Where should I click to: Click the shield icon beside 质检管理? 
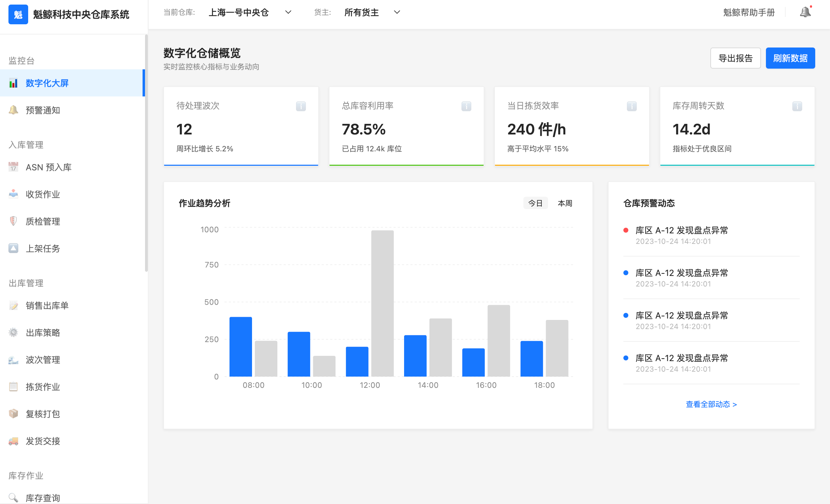pos(13,221)
